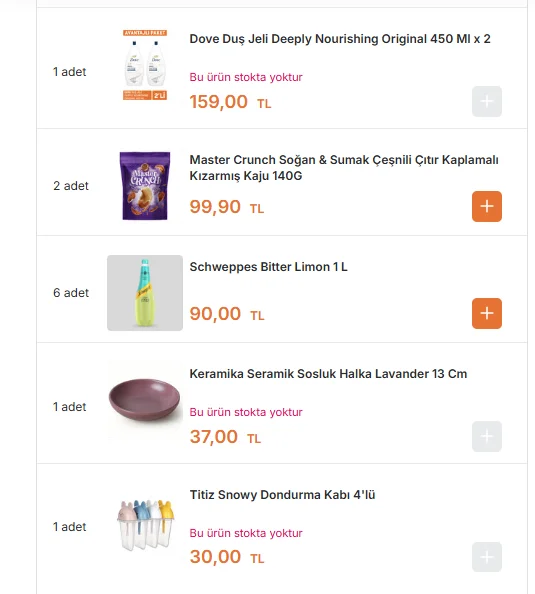
Task: Open Titiz Snowy Dondurma Kabı title
Action: (x=282, y=495)
